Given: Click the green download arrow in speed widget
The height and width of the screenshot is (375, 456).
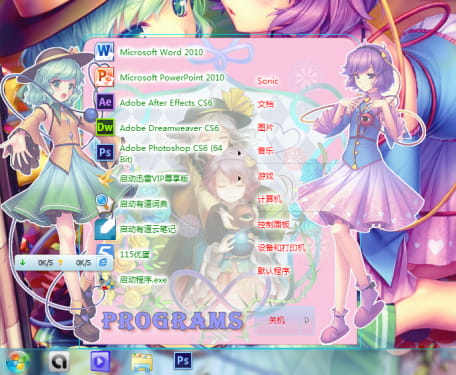Looking at the screenshot, I should [23, 263].
